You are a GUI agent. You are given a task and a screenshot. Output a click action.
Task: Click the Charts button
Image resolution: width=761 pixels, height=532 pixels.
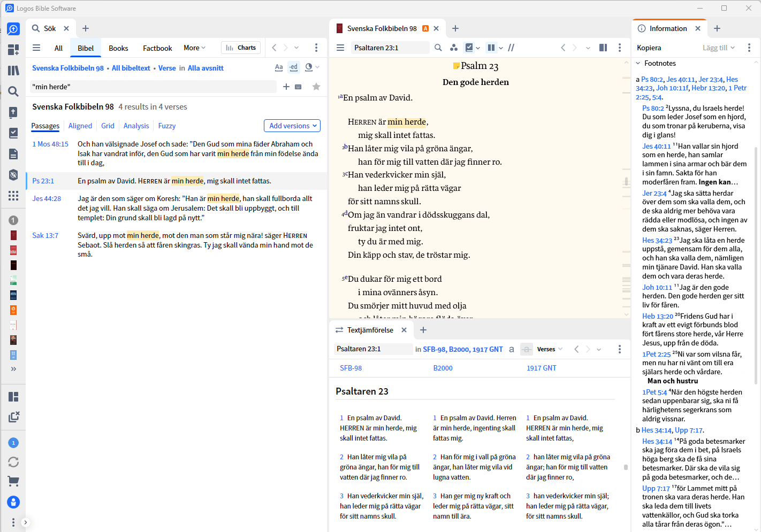tap(241, 48)
